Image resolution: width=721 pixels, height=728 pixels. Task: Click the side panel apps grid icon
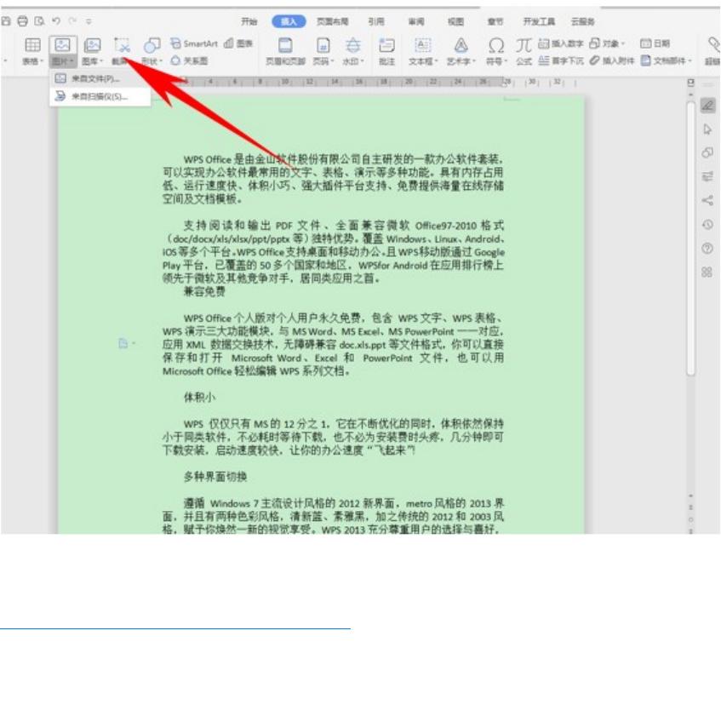pos(707,272)
